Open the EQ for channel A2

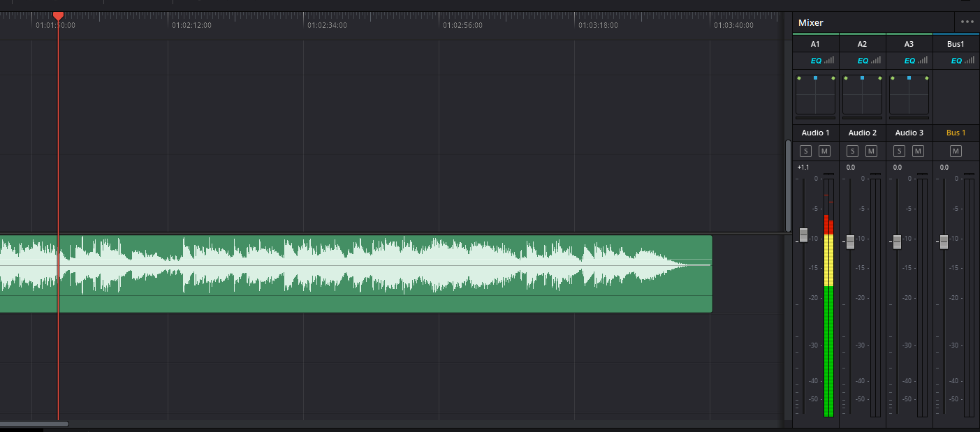pos(863,61)
